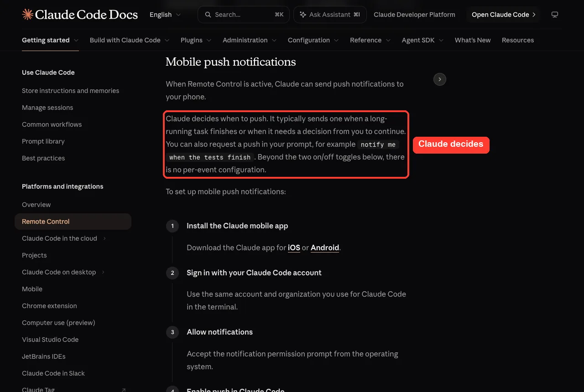This screenshot has height=392, width=584.
Task: Click the Ask Assistant button
Action: coord(330,15)
